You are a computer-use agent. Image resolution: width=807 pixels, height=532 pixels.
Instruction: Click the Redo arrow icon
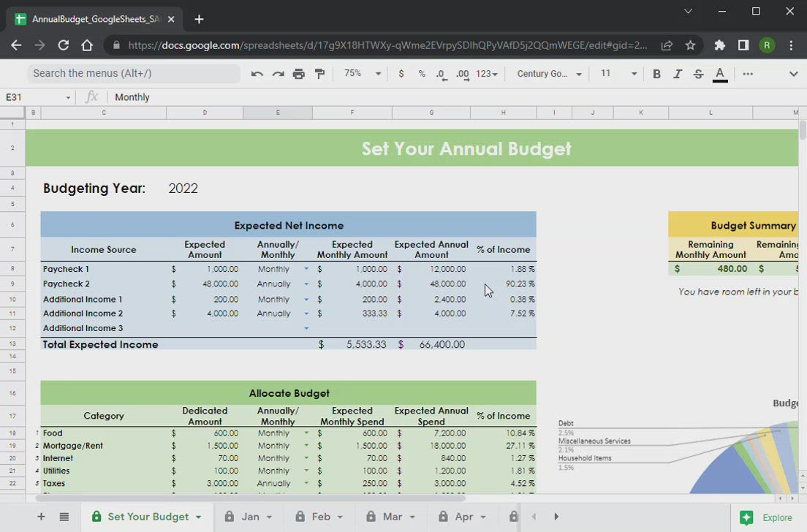pyautogui.click(x=278, y=74)
